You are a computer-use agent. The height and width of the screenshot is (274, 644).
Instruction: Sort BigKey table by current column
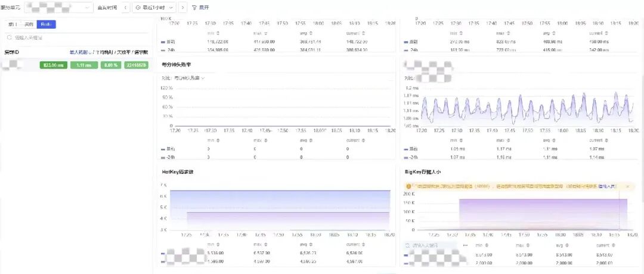(x=614, y=245)
